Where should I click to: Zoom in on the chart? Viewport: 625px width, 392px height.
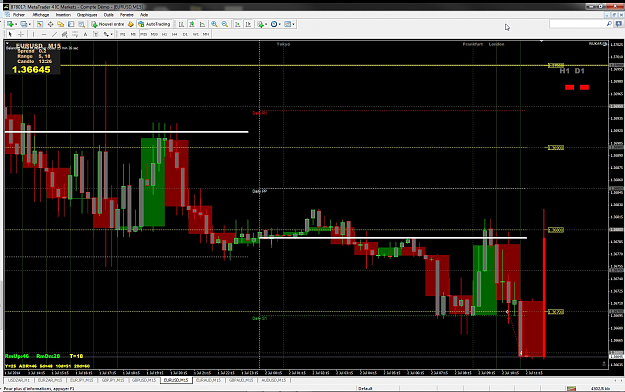(214, 24)
